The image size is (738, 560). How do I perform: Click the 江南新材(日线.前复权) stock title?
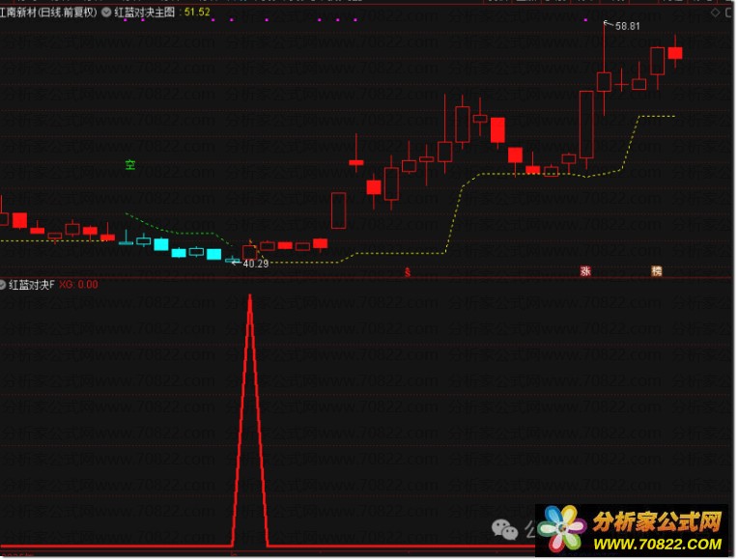click(x=48, y=13)
